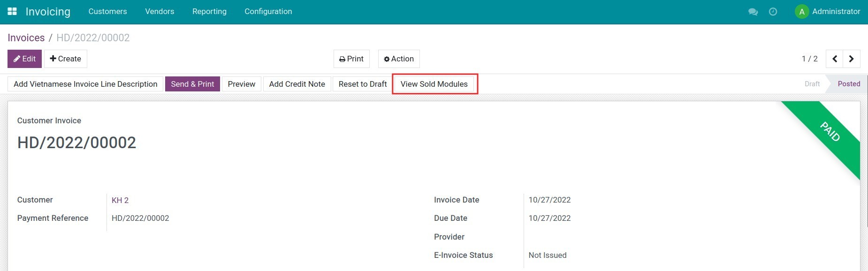This screenshot has width=868, height=271.
Task: Open customer KH 2 link
Action: tap(120, 200)
